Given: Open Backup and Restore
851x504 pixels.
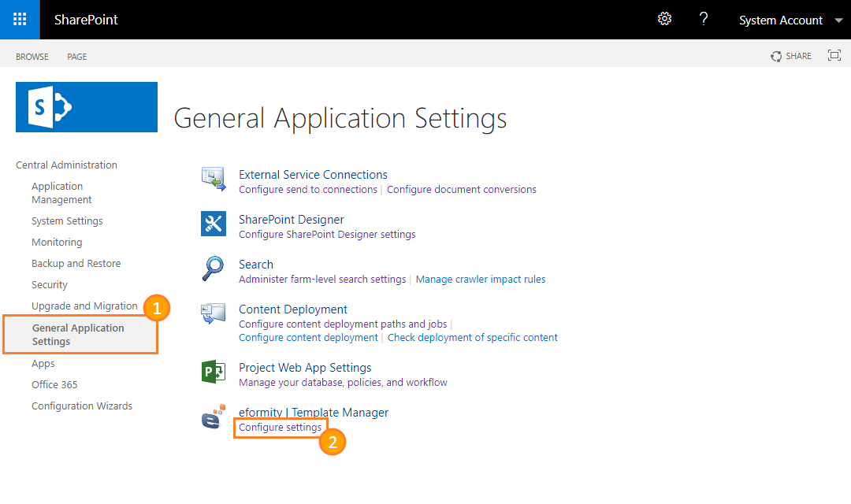Looking at the screenshot, I should 76,263.
